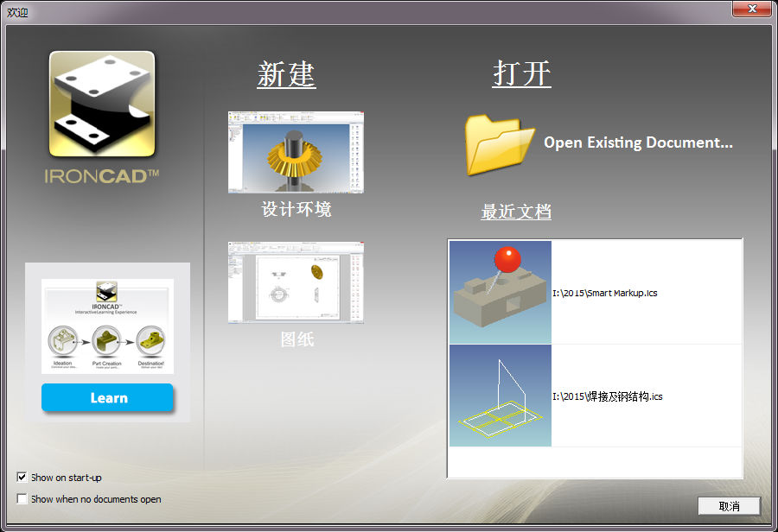Screen dimensions: 778x532
Task: Open Existing Document... link
Action: [x=638, y=142]
